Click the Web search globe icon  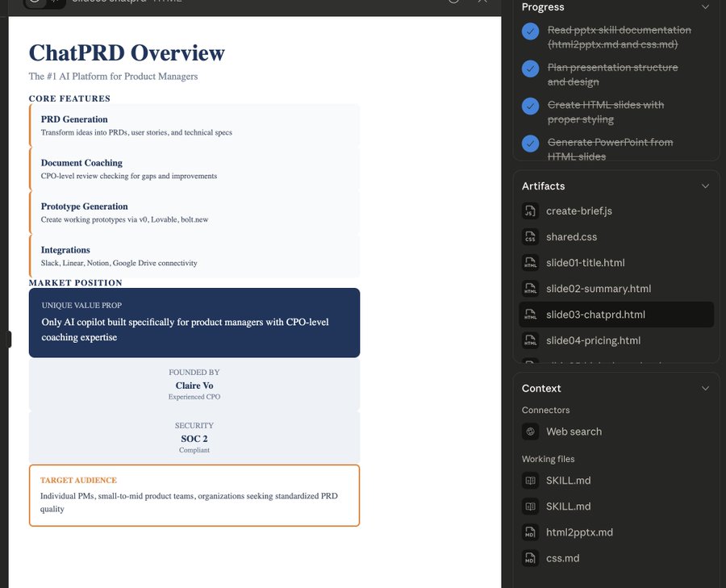(x=530, y=432)
